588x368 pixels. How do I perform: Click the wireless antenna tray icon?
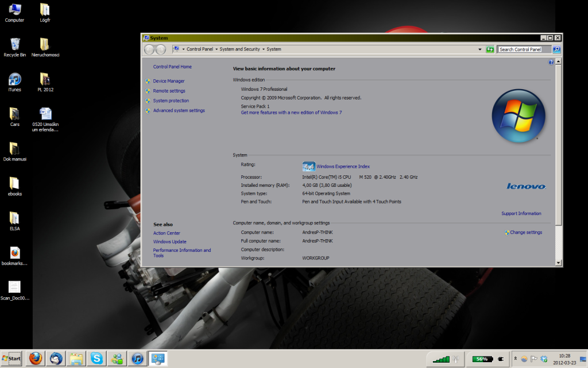(456, 359)
